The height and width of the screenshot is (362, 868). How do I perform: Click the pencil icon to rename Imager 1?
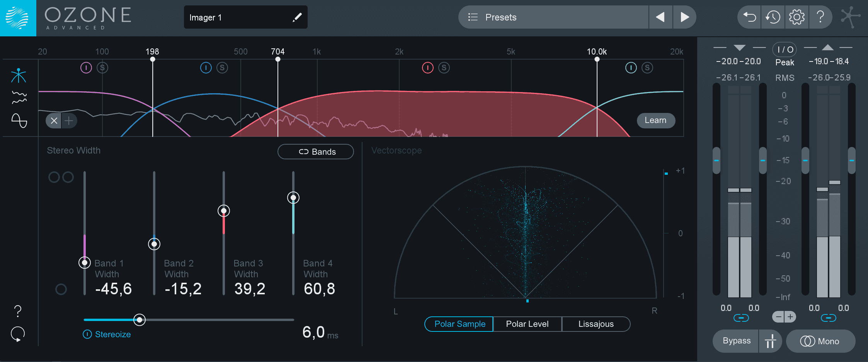tap(297, 17)
